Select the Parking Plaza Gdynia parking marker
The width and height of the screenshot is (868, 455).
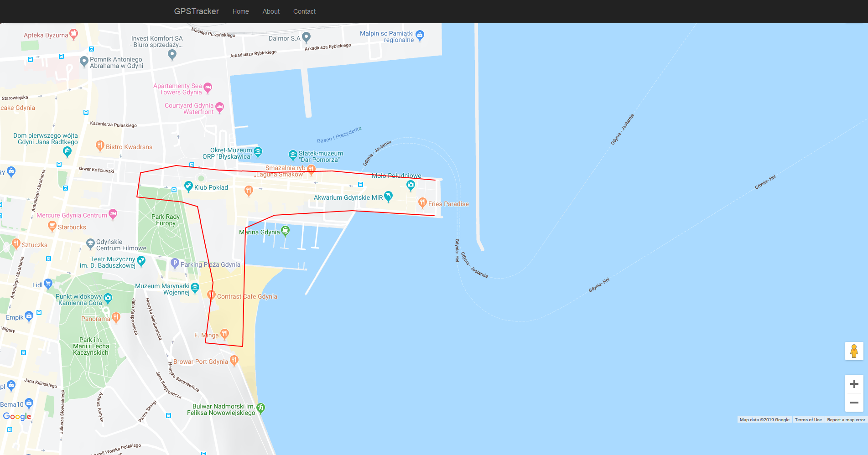175,264
